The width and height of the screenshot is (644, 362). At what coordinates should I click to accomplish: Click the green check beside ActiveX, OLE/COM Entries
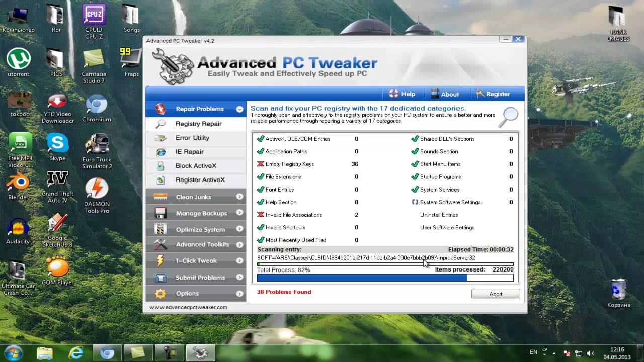[261, 139]
